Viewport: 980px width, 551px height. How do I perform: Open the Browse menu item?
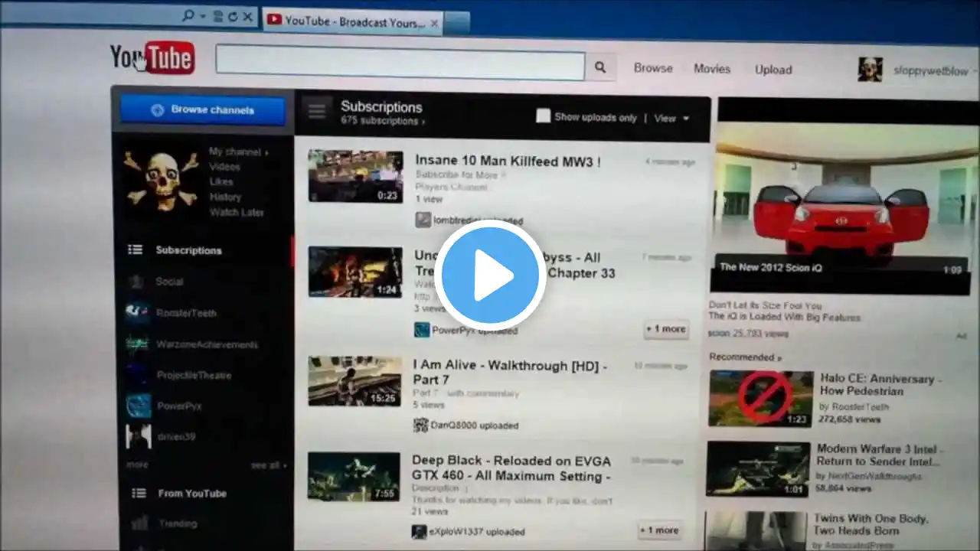click(653, 68)
